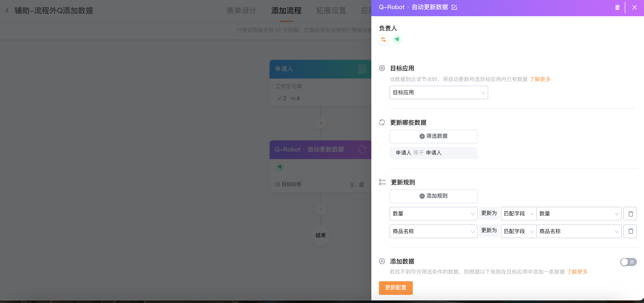The width and height of the screenshot is (644, 303).
Task: Click the eye visible-count icon on 申请人 node
Action: [x=293, y=98]
